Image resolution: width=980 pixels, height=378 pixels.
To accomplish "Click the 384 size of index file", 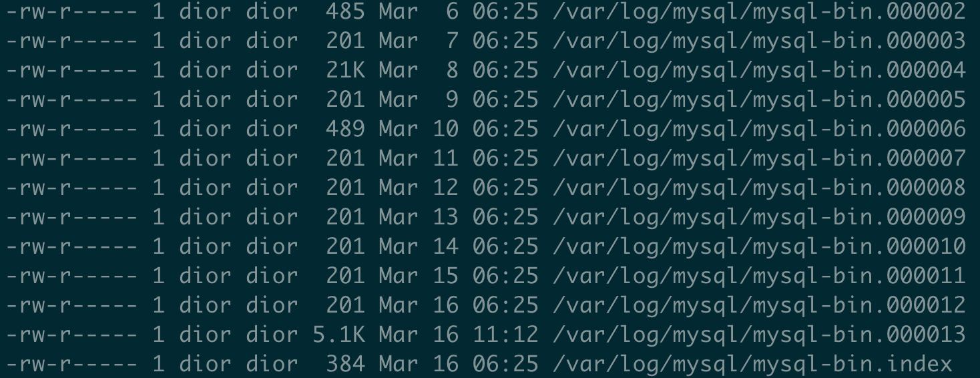I will point(346,364).
